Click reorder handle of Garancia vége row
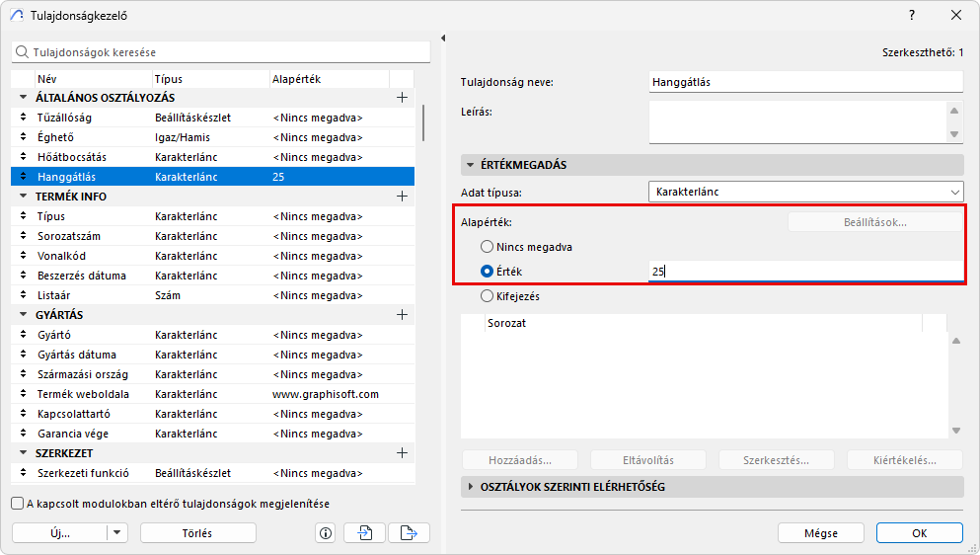980x555 pixels. 23,433
